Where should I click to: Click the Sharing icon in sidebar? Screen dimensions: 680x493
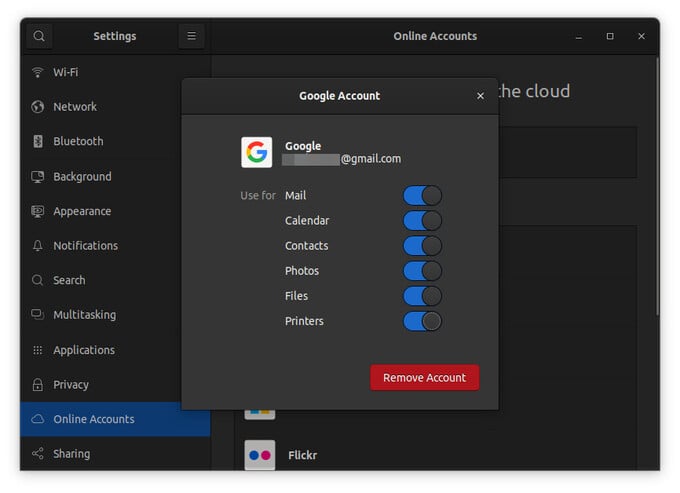point(38,454)
